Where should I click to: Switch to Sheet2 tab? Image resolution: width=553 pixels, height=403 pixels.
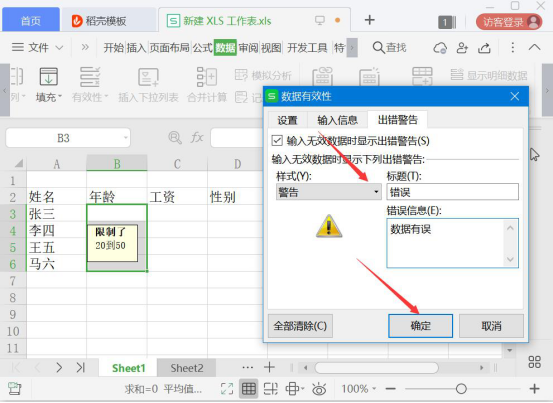click(187, 368)
